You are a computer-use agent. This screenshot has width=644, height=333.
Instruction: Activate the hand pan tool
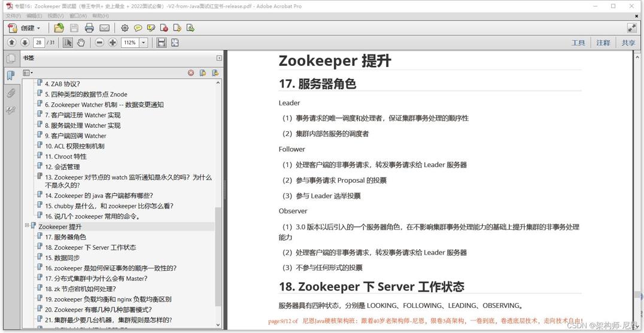click(81, 43)
